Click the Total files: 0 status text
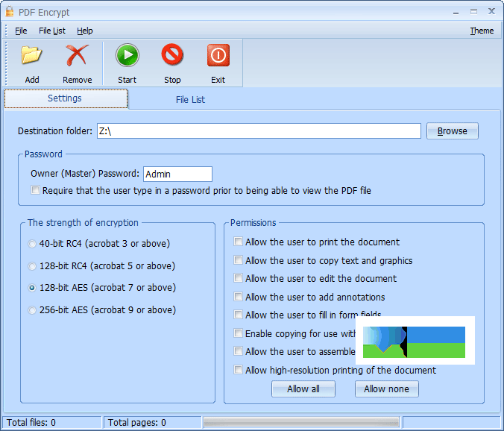Viewport: 504px width, 431px height. pos(31,422)
